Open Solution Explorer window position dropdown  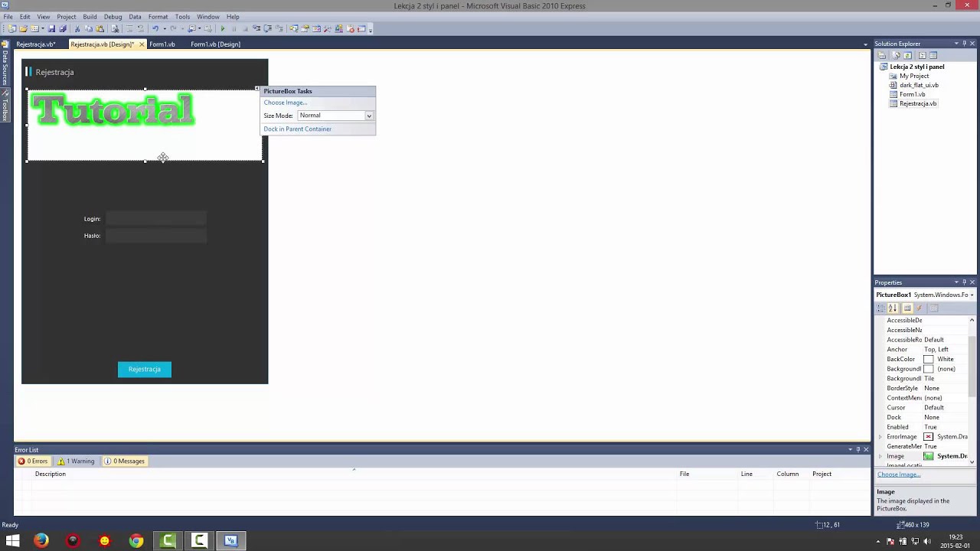[x=955, y=44]
